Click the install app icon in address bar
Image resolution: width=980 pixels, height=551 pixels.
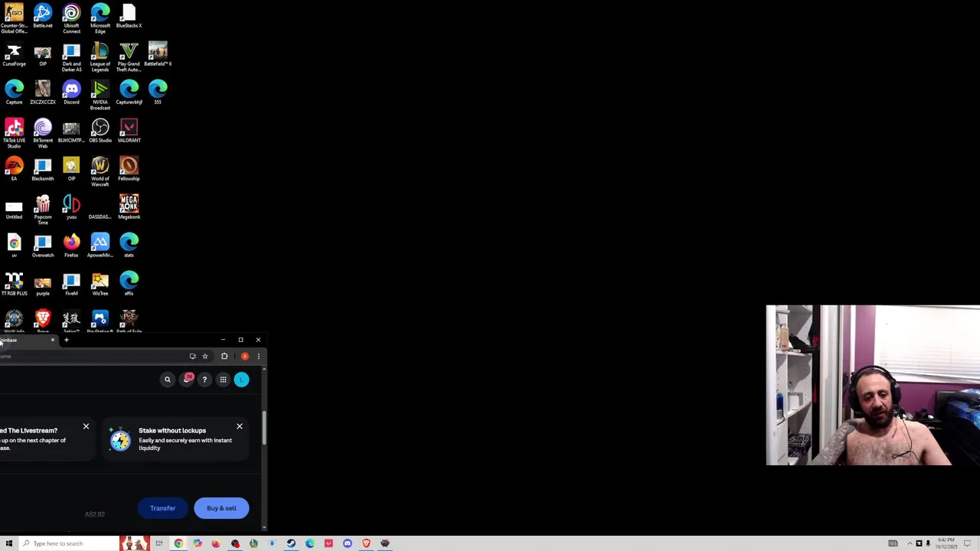point(192,356)
